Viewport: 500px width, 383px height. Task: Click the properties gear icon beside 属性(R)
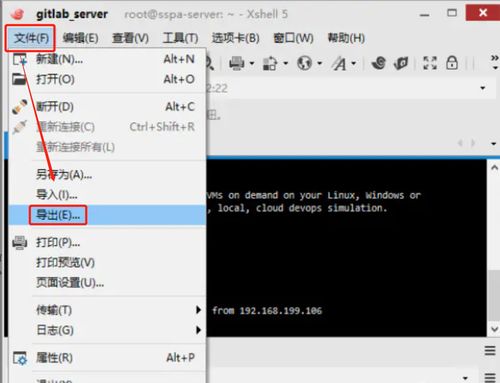point(20,358)
